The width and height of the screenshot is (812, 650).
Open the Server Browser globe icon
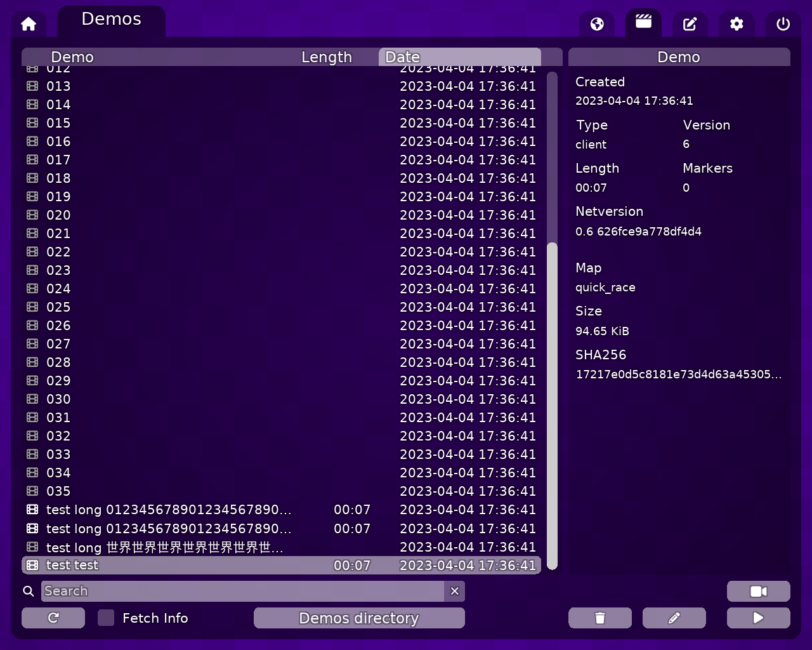pyautogui.click(x=596, y=23)
